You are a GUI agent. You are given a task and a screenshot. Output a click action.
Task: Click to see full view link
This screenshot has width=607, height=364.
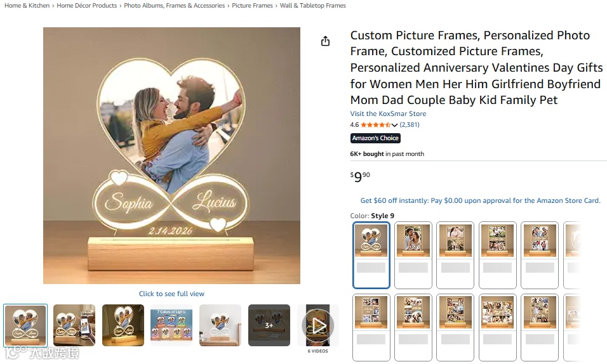click(x=171, y=294)
